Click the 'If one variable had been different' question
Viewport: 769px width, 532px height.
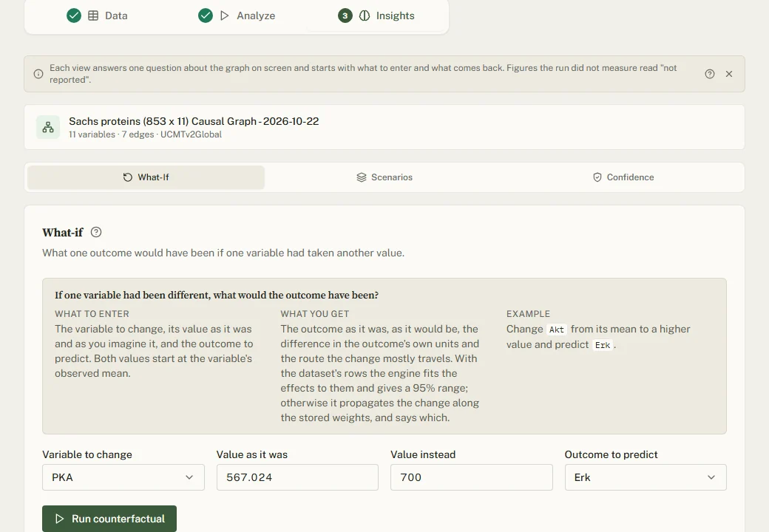pos(217,296)
